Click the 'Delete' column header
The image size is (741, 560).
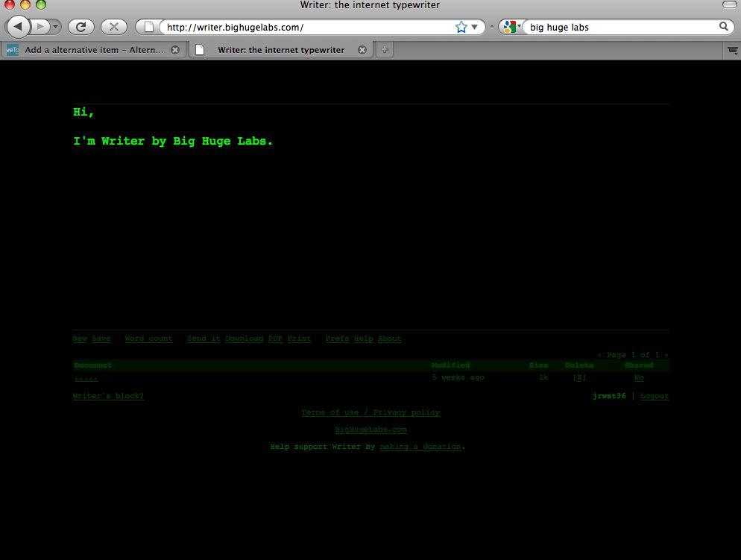point(579,365)
